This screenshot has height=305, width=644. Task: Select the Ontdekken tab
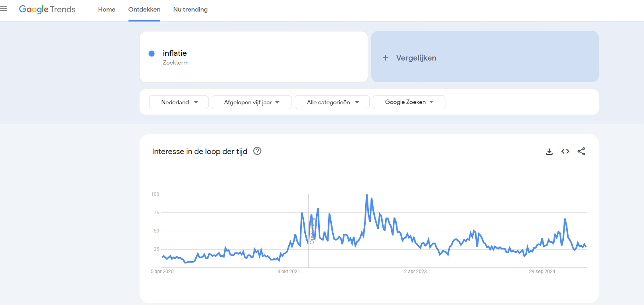pyautogui.click(x=144, y=10)
